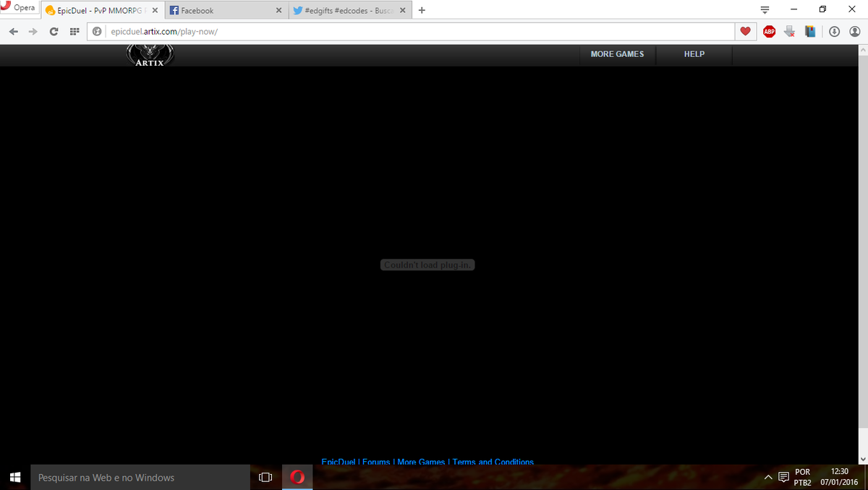Viewport: 868px width, 490px height.
Task: Click the Windows search box
Action: pyautogui.click(x=140, y=477)
